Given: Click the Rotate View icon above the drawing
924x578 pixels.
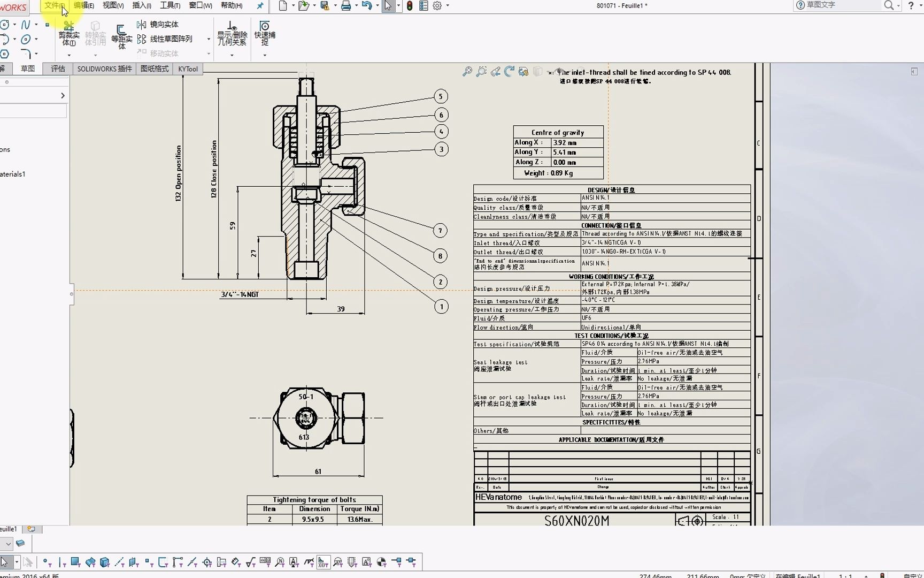Looking at the screenshot, I should 509,72.
